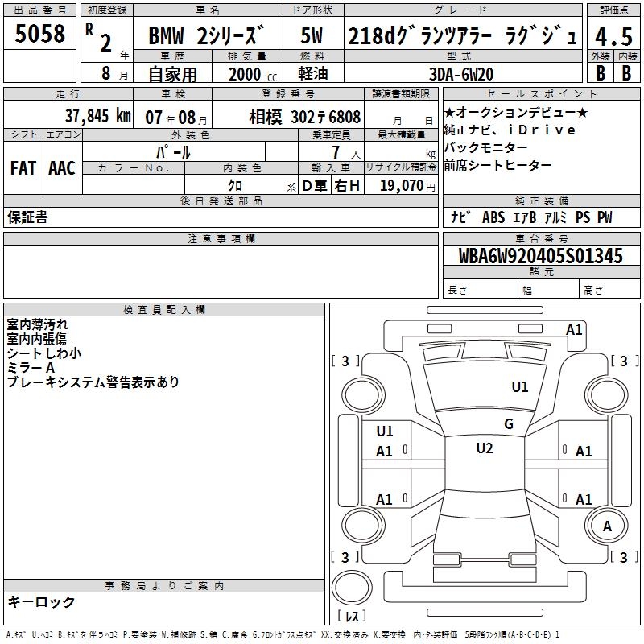Select displacement value 2000 cc

point(253,74)
